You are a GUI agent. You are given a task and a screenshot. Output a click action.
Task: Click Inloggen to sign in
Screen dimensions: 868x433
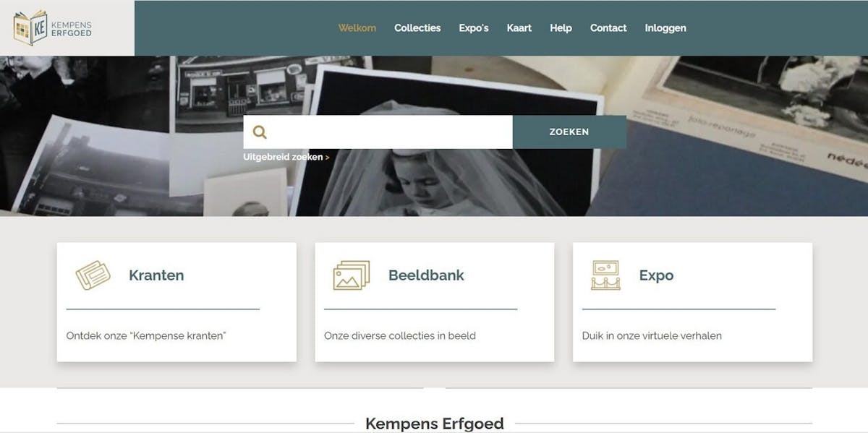tap(665, 28)
